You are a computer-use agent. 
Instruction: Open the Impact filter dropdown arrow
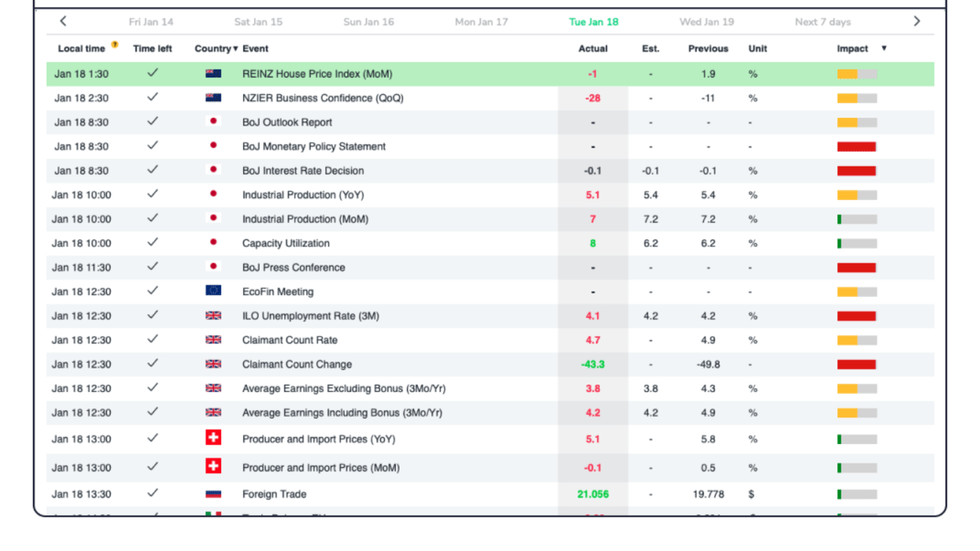[x=884, y=49]
